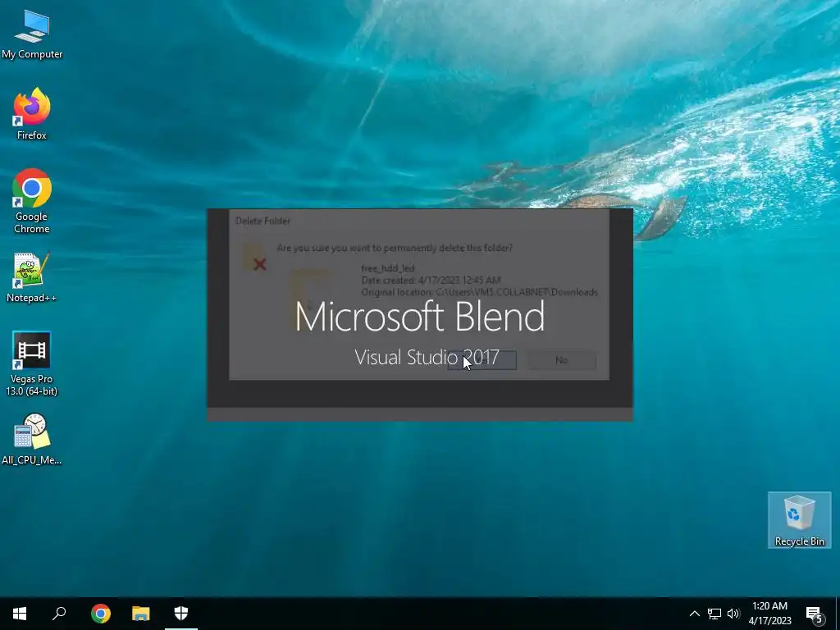Show hidden system tray icons
The image size is (840, 630).
point(694,614)
